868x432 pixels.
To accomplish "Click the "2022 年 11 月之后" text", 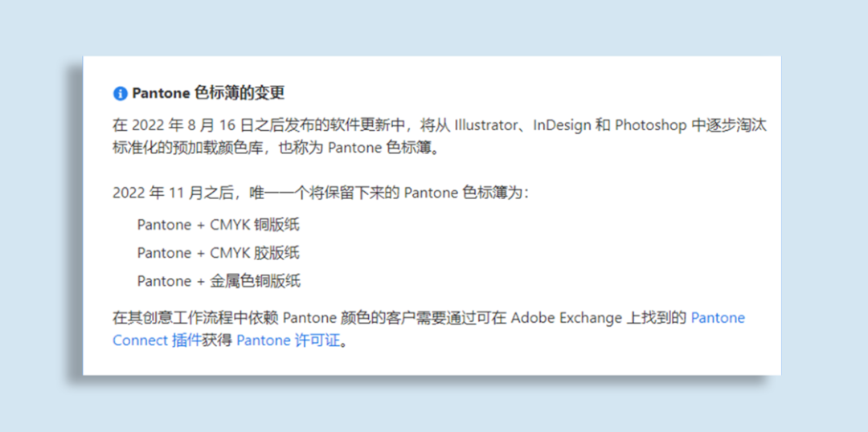I will point(173,193).
